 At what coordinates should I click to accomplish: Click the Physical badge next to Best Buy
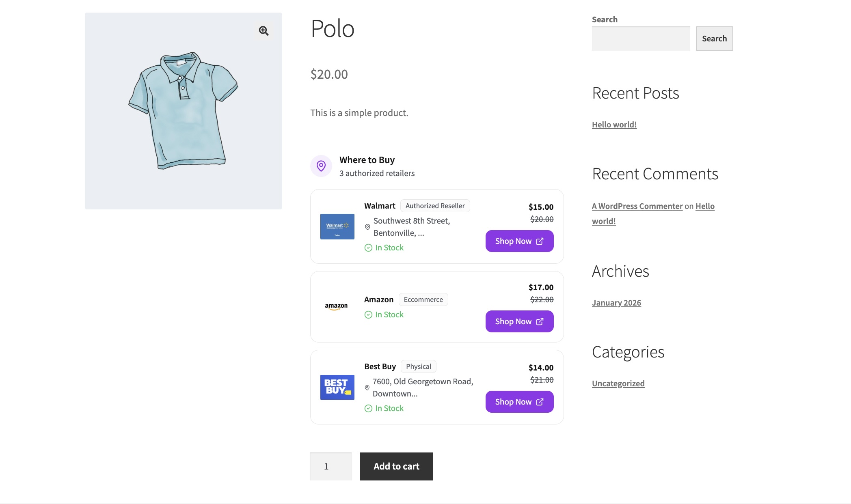click(x=418, y=366)
